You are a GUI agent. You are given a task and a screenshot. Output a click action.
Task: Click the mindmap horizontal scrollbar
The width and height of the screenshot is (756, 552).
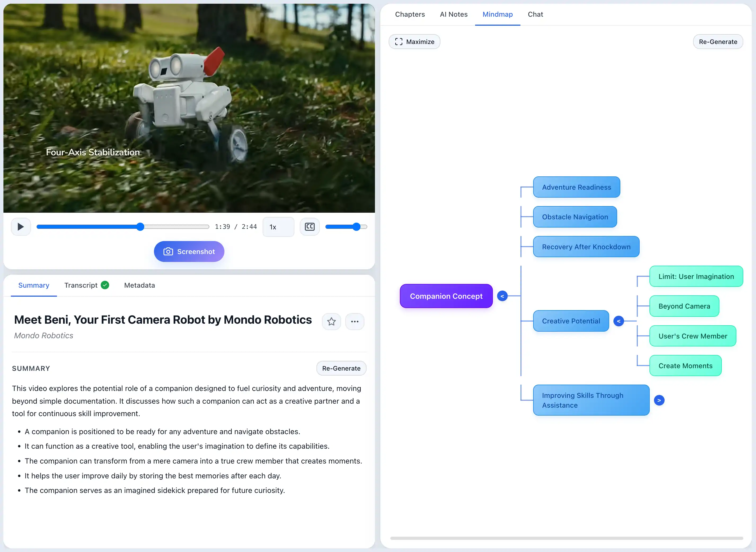pos(567,538)
